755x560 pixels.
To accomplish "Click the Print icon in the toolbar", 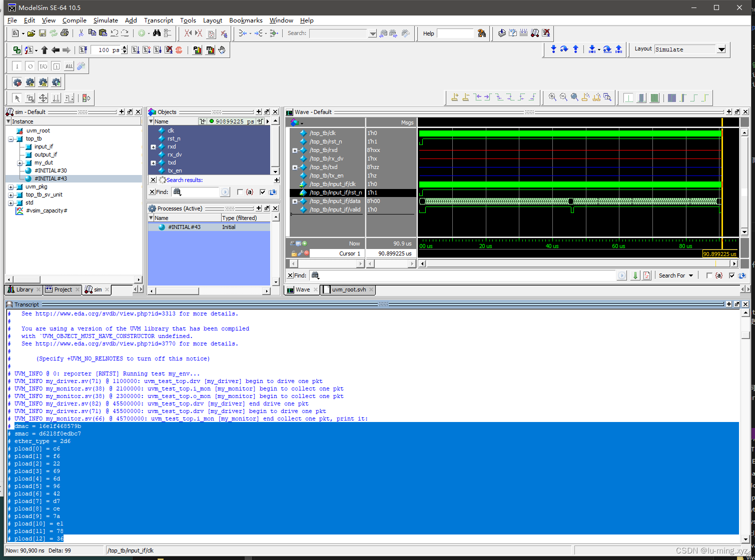I will 64,33.
